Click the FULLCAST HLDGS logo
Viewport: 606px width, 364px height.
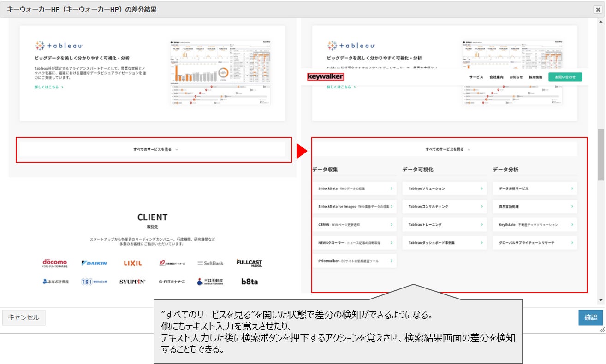click(249, 263)
